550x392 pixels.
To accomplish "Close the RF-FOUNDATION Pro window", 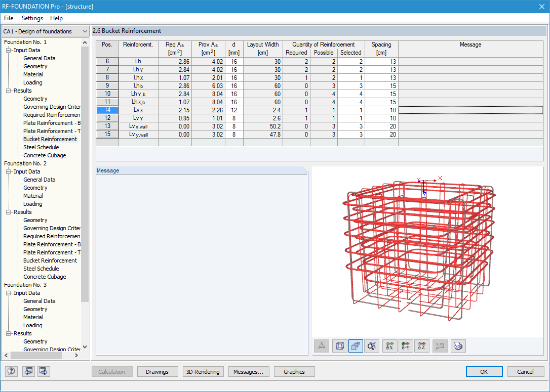I will [x=541, y=7].
